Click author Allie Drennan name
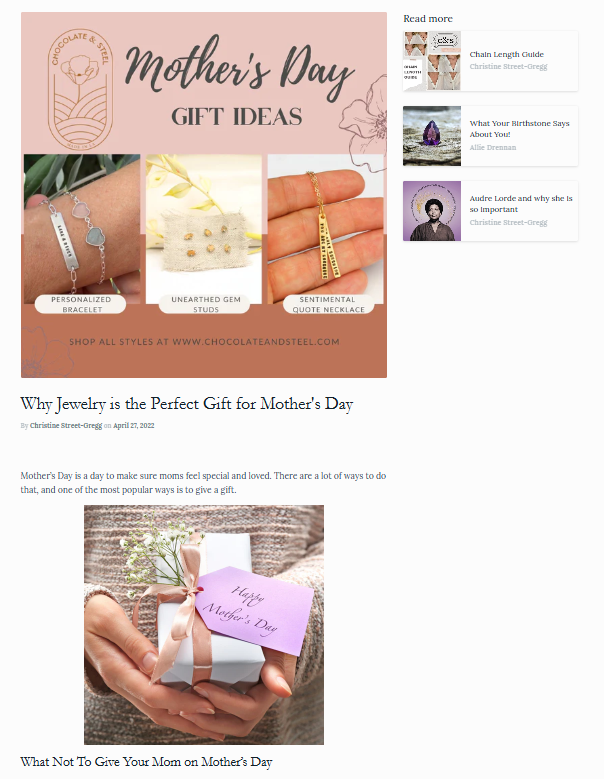This screenshot has height=779, width=604. [x=493, y=148]
